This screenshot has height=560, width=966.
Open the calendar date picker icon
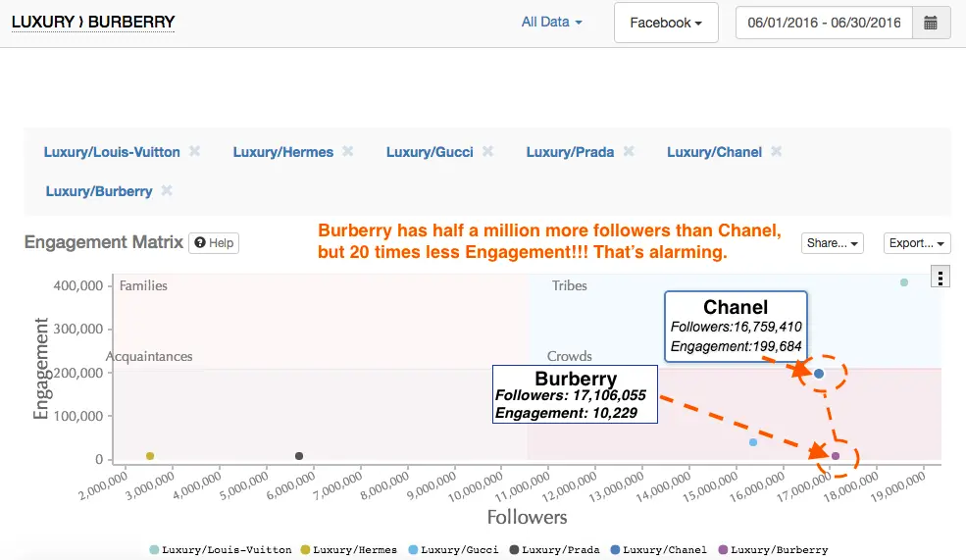[931, 23]
